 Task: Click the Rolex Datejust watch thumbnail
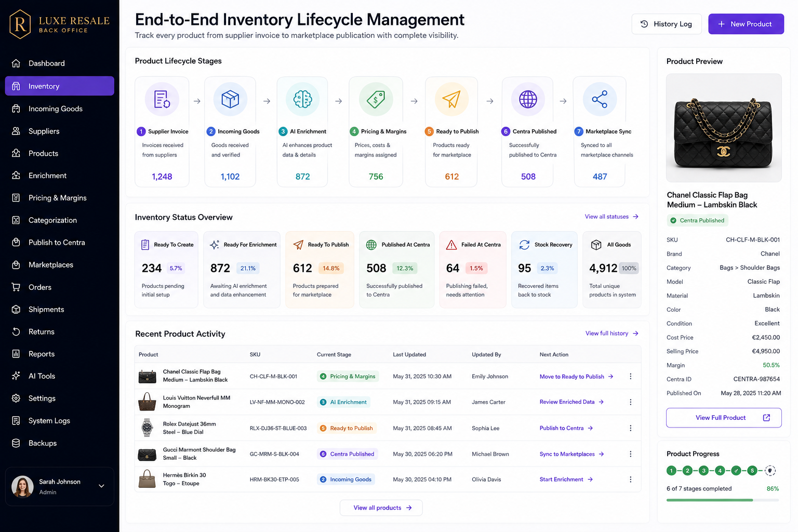[147, 428]
